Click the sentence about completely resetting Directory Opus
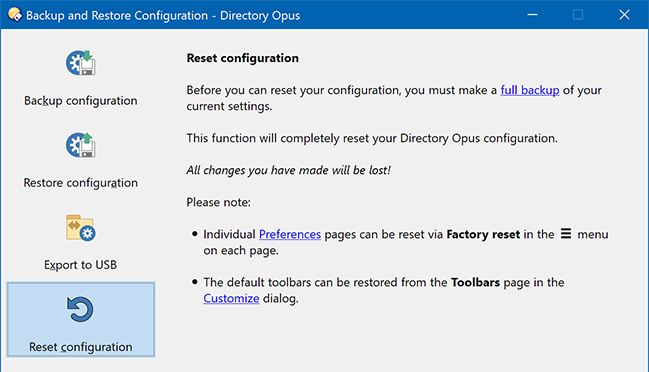This screenshot has width=649, height=372. pyautogui.click(x=372, y=138)
